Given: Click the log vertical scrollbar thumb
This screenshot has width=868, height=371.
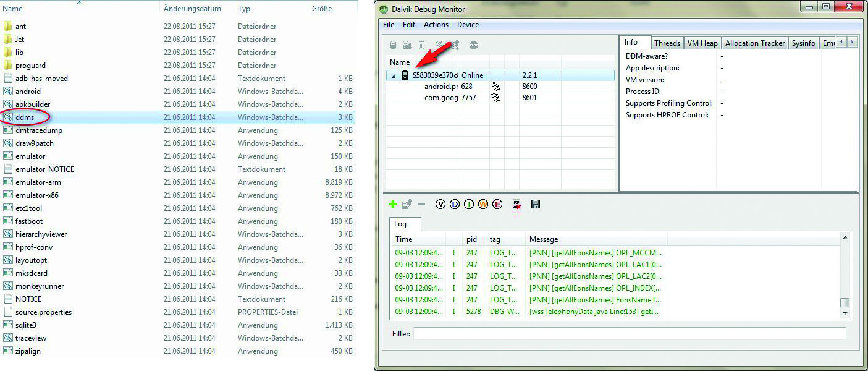Looking at the screenshot, I should coord(845,302).
